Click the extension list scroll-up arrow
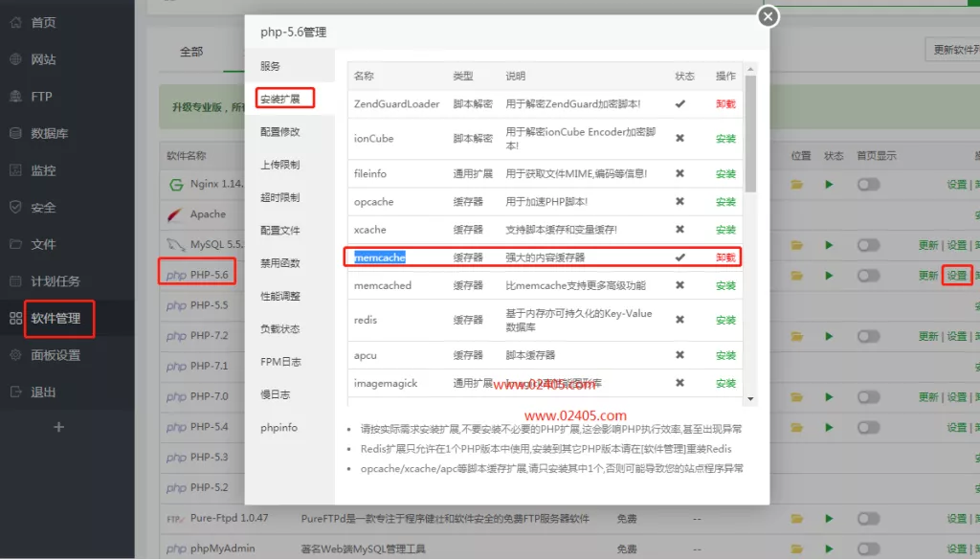 (x=750, y=69)
